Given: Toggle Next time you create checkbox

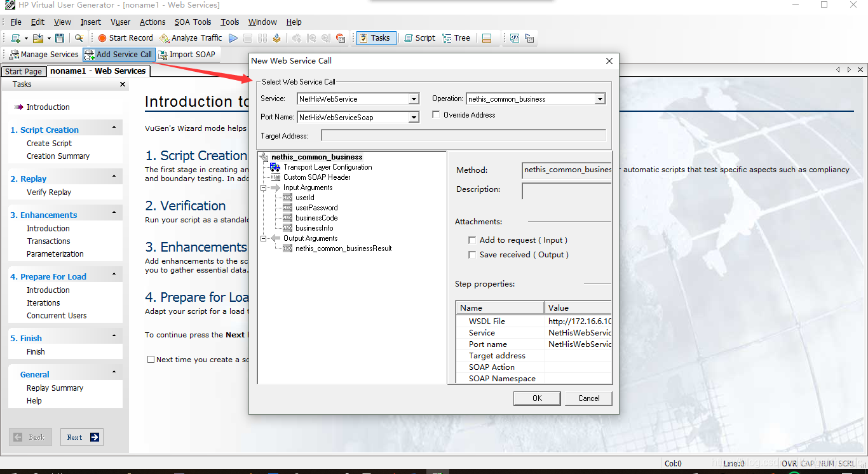Looking at the screenshot, I should coord(151,360).
